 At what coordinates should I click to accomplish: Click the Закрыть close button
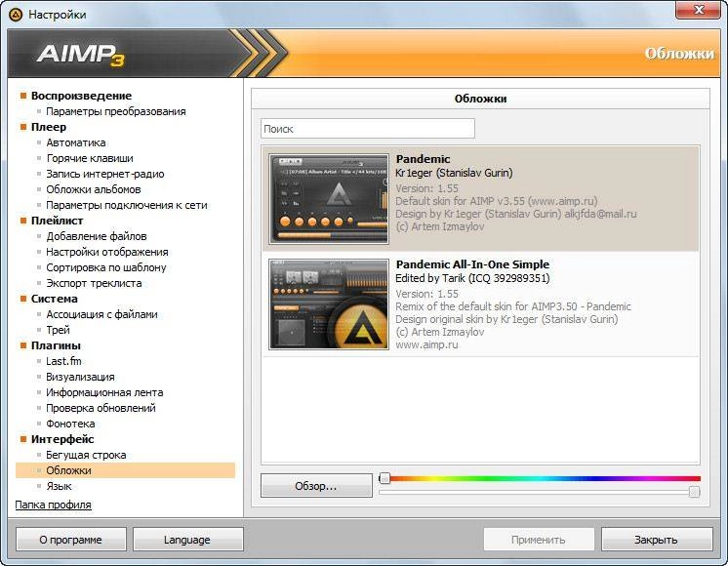pyautogui.click(x=656, y=540)
